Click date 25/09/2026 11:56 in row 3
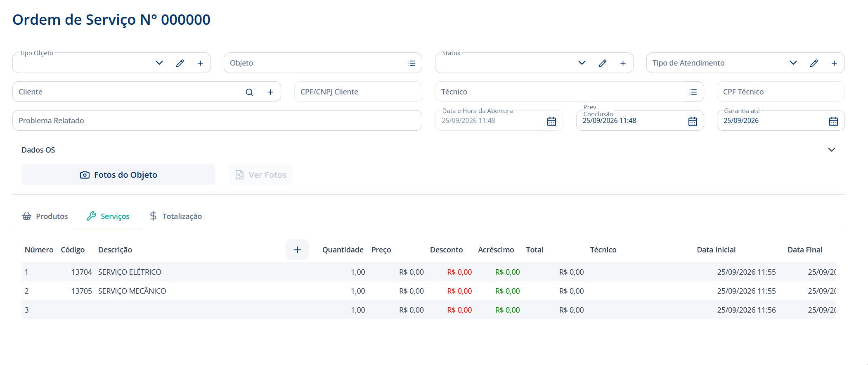Screen dimensions: 868x365 click(x=747, y=310)
